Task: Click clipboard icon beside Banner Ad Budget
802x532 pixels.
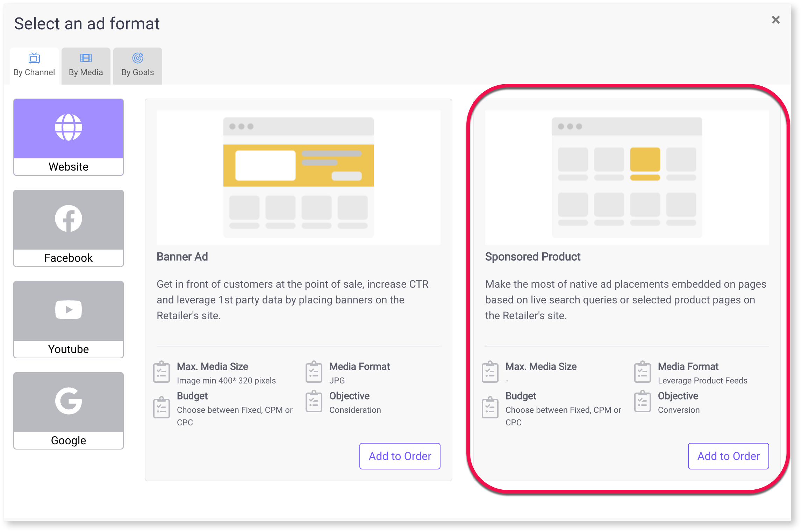Action: [162, 408]
